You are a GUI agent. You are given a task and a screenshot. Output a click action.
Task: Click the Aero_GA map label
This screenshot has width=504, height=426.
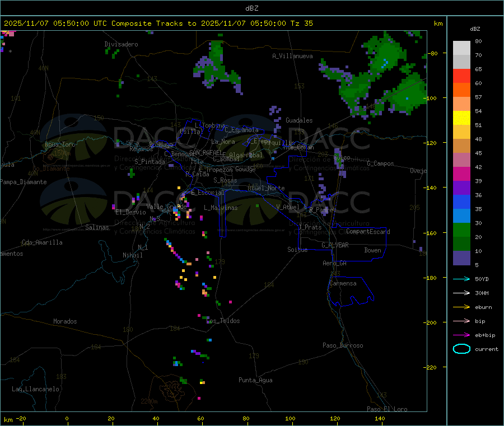334,263
